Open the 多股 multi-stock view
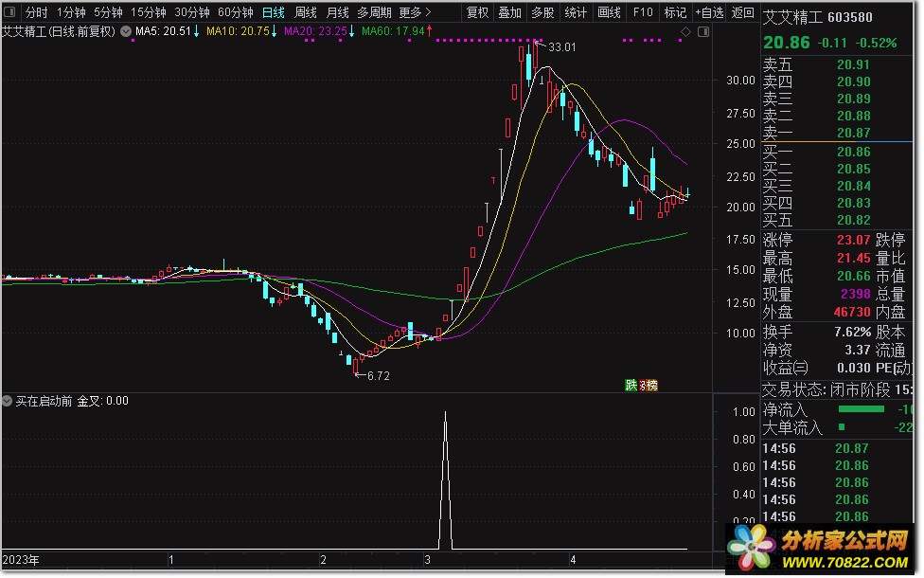This screenshot has height=578, width=924. (x=542, y=12)
